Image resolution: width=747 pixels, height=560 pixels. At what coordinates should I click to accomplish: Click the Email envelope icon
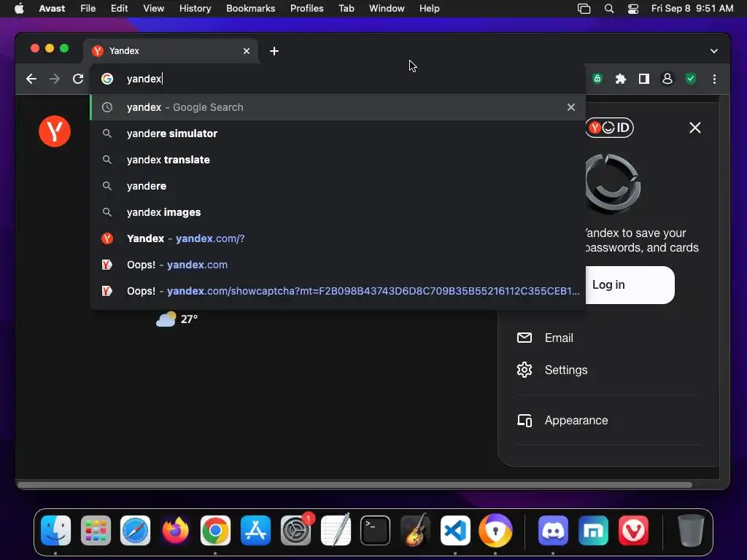click(x=524, y=338)
